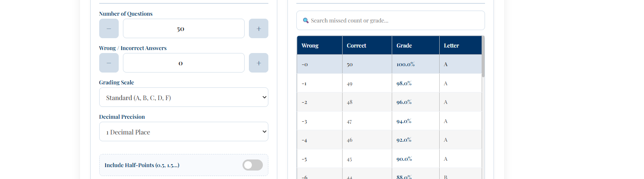This screenshot has width=644, height=179.
Task: Click the 46 correct answers cell
Action: pos(367,140)
